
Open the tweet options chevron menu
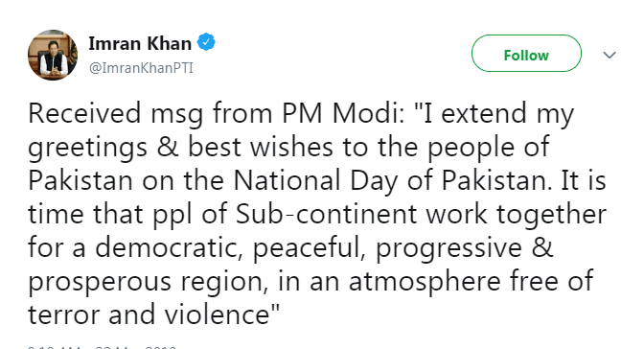point(609,55)
